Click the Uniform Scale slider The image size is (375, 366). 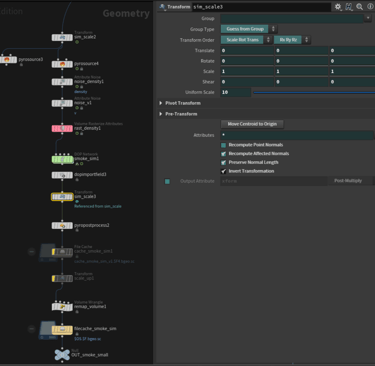(x=314, y=92)
